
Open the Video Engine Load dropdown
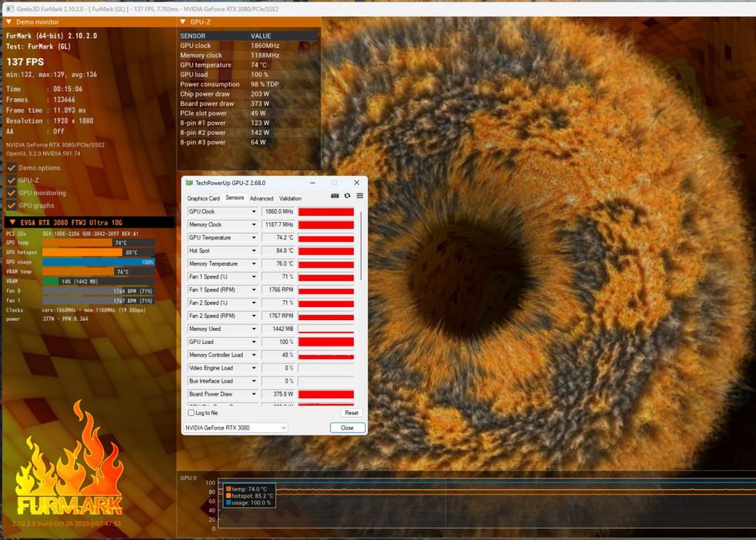tap(254, 368)
